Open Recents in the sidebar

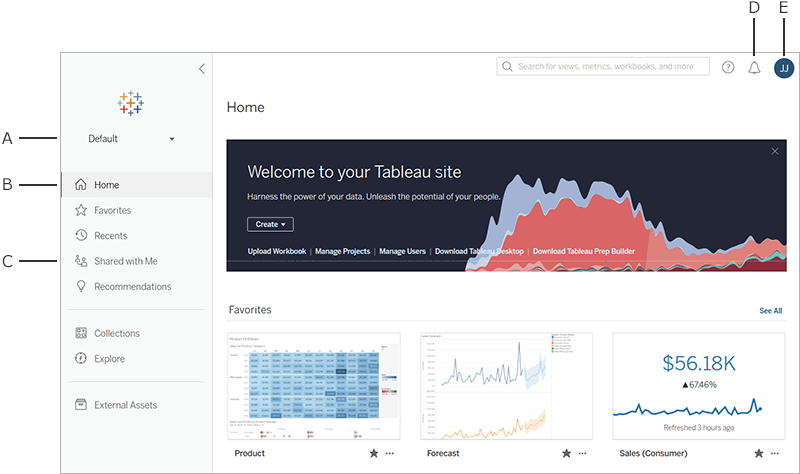click(x=137, y=236)
